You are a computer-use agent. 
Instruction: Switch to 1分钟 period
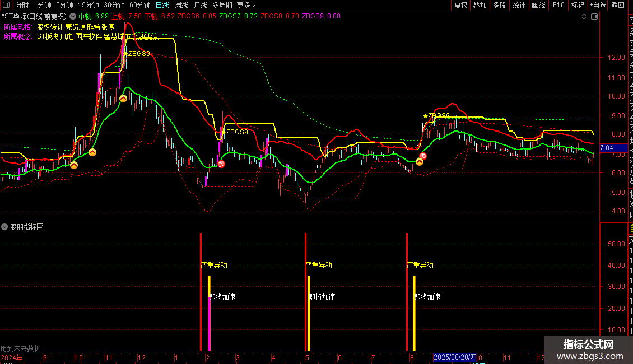tap(43, 5)
